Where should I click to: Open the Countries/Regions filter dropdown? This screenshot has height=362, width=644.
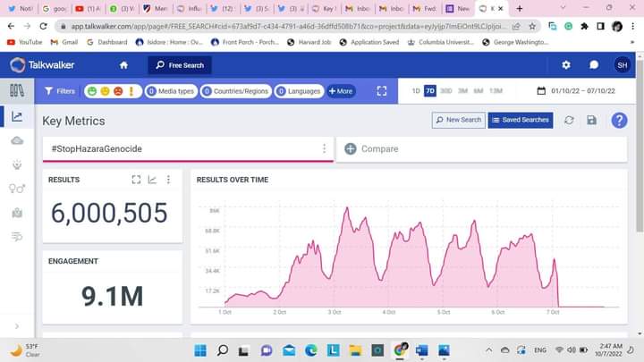coord(236,91)
